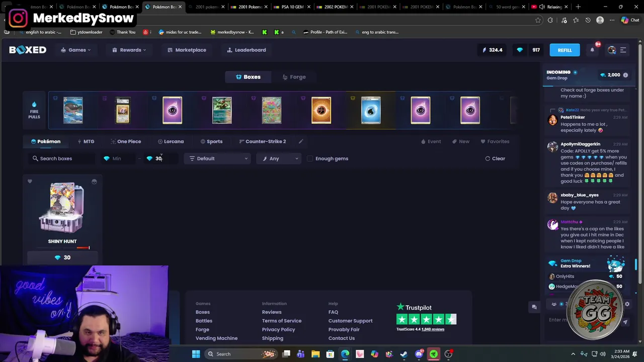Toggle the Event filter

(431, 141)
